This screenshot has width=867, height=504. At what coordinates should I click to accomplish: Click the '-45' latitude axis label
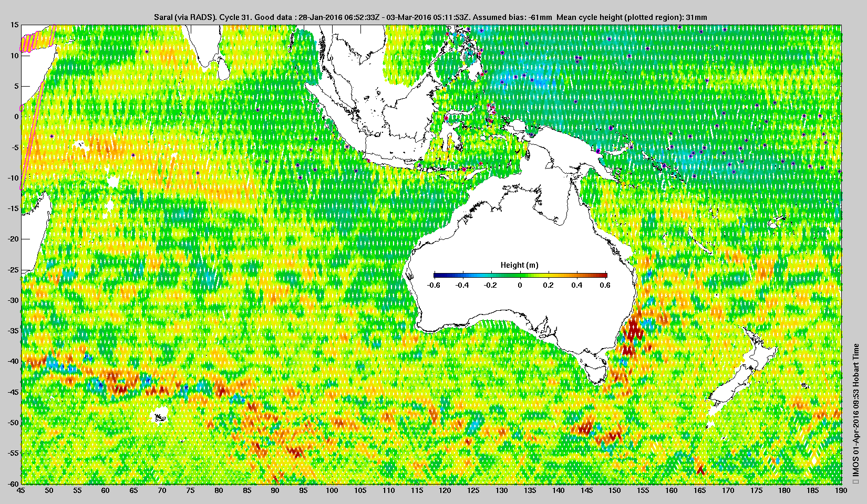13,392
